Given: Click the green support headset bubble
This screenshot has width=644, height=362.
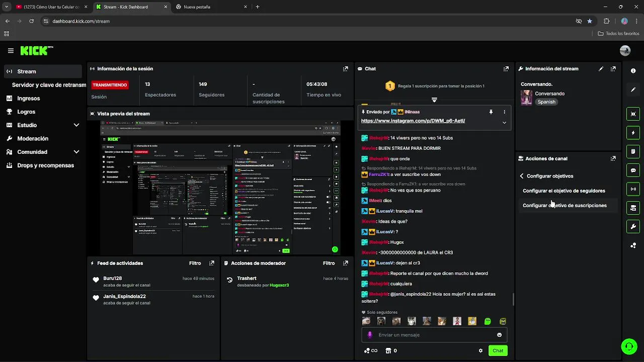Looking at the screenshot, I should pyautogui.click(x=629, y=346).
